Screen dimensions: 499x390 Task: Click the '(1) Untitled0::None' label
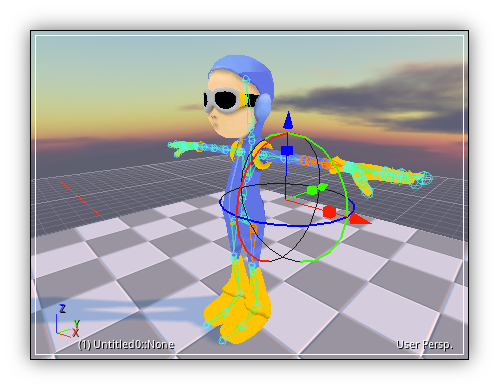tap(126, 344)
